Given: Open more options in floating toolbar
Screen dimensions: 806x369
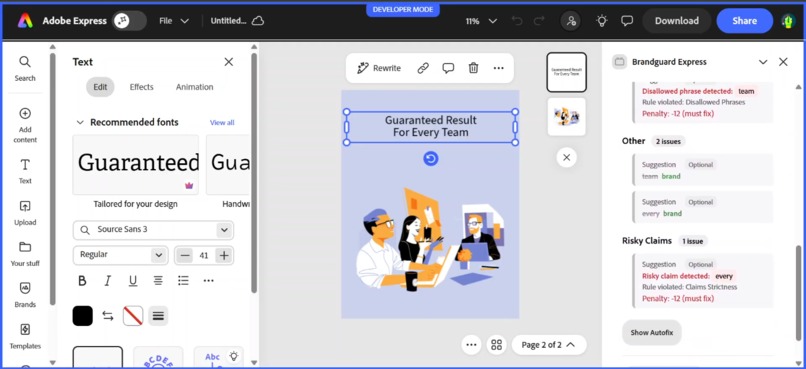Looking at the screenshot, I should pos(499,68).
